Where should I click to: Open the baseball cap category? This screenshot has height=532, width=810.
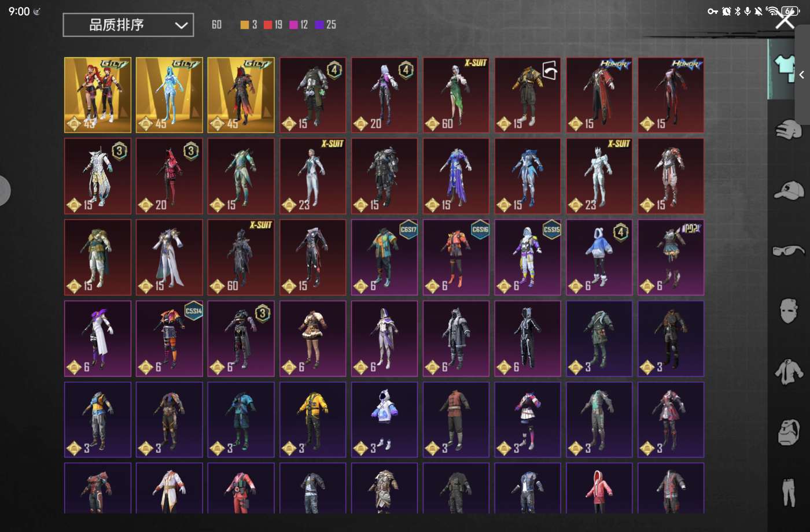[788, 190]
